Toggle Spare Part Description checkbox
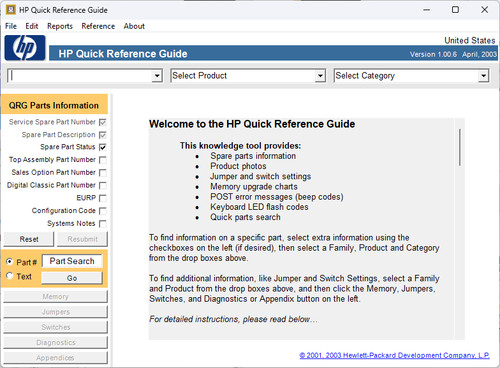This screenshot has width=500, height=368. (x=103, y=135)
